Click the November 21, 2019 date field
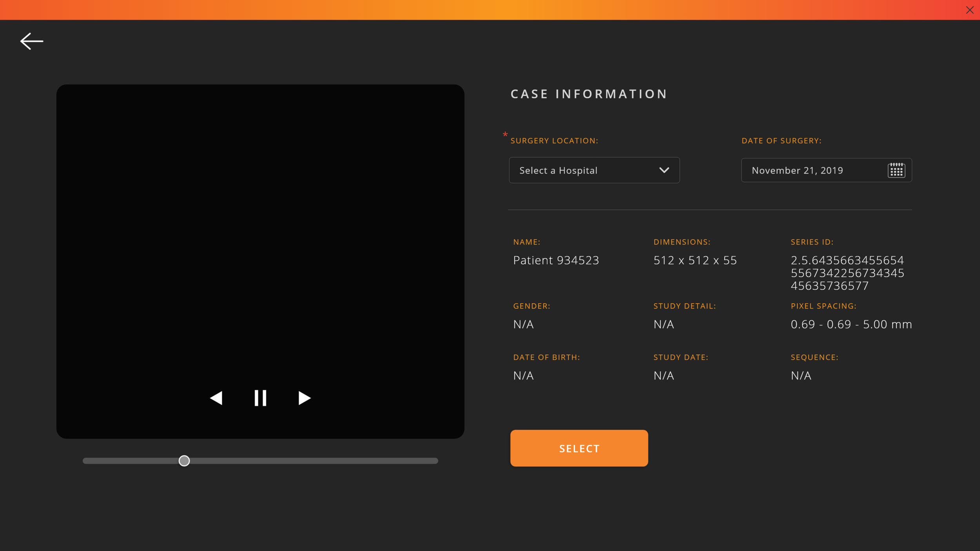 point(797,170)
